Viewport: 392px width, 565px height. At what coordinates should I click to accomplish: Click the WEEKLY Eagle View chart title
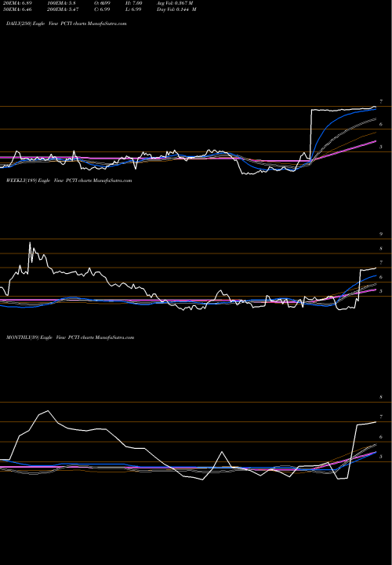(69, 180)
